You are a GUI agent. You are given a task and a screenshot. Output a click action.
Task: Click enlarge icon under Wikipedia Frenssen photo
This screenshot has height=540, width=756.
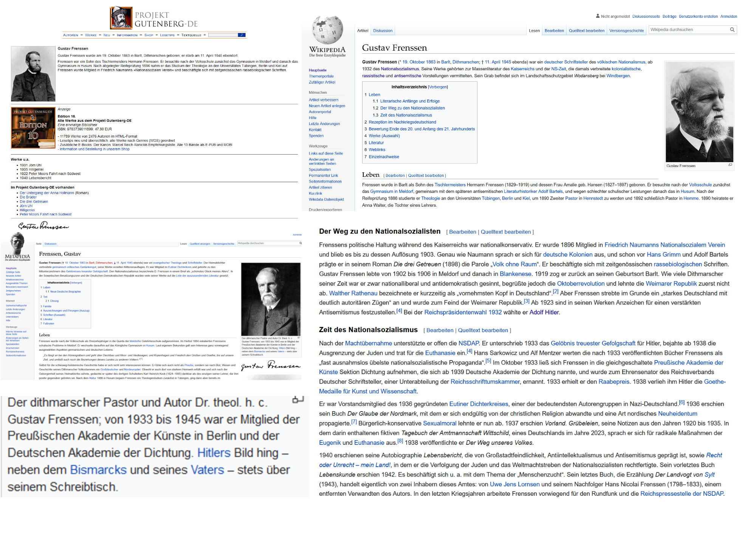(x=730, y=165)
